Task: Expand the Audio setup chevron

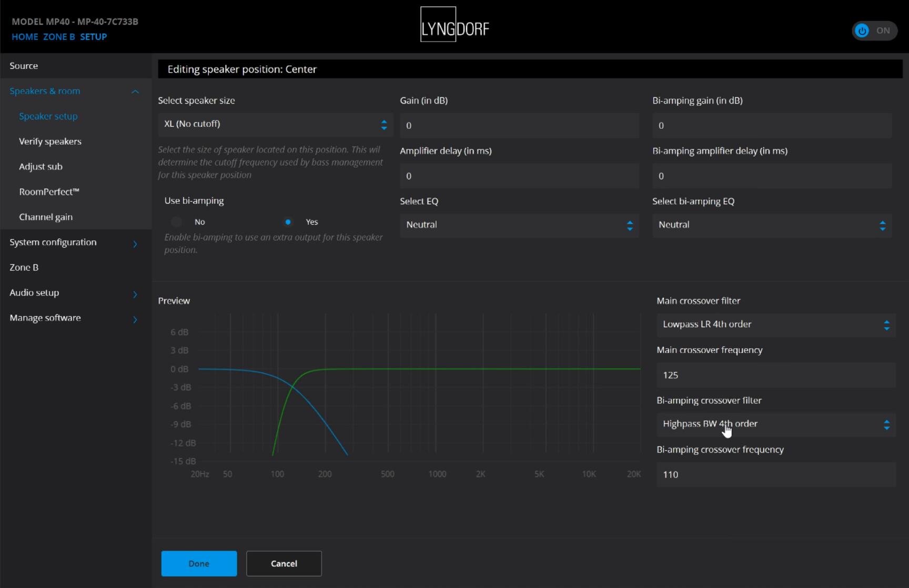Action: coord(135,294)
